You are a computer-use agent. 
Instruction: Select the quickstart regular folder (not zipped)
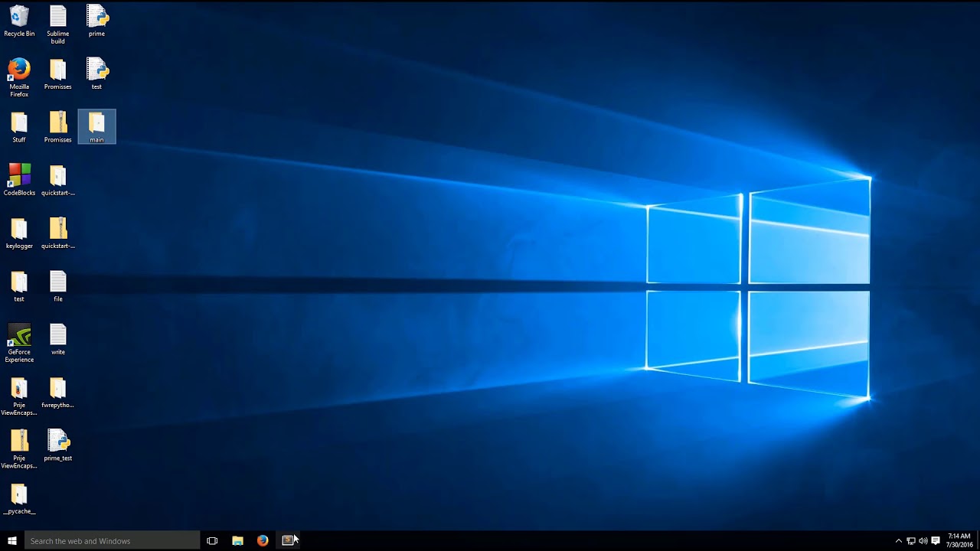pyautogui.click(x=58, y=180)
